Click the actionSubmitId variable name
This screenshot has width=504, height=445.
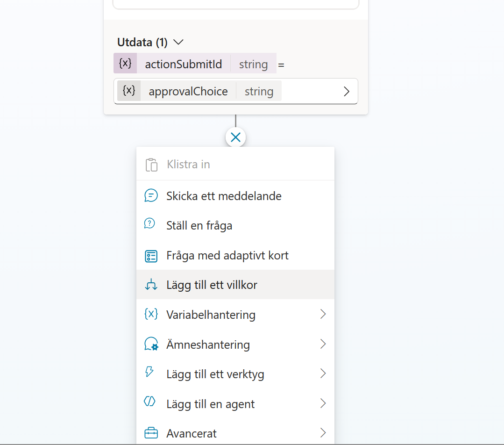tap(184, 64)
